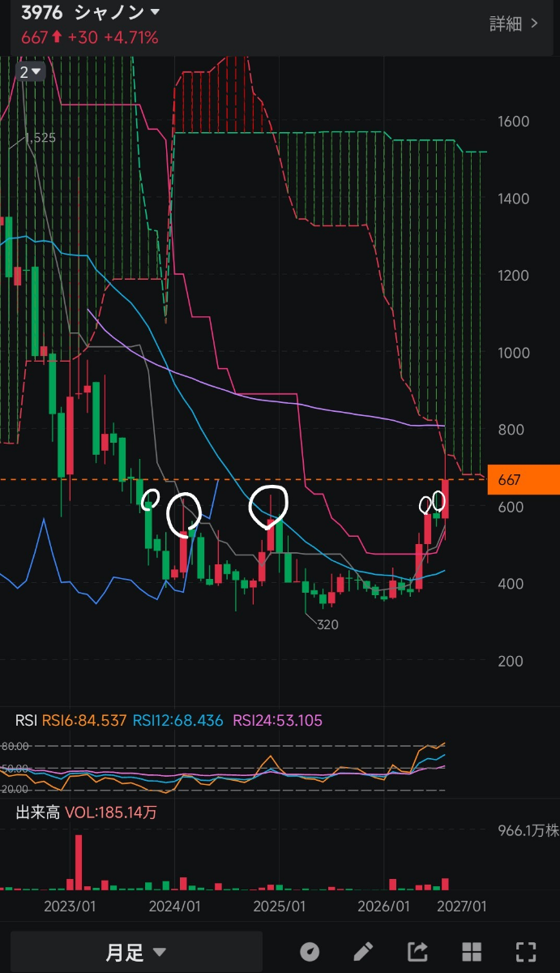Viewport: 560px width, 973px height.
Task: Open the compass indicator settings icon
Action: pyautogui.click(x=309, y=951)
